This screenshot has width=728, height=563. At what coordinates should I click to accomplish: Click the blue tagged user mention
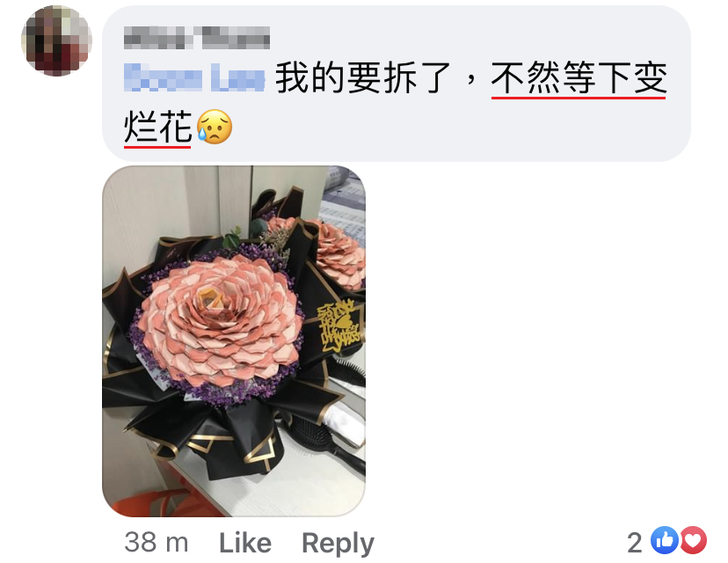point(194,77)
